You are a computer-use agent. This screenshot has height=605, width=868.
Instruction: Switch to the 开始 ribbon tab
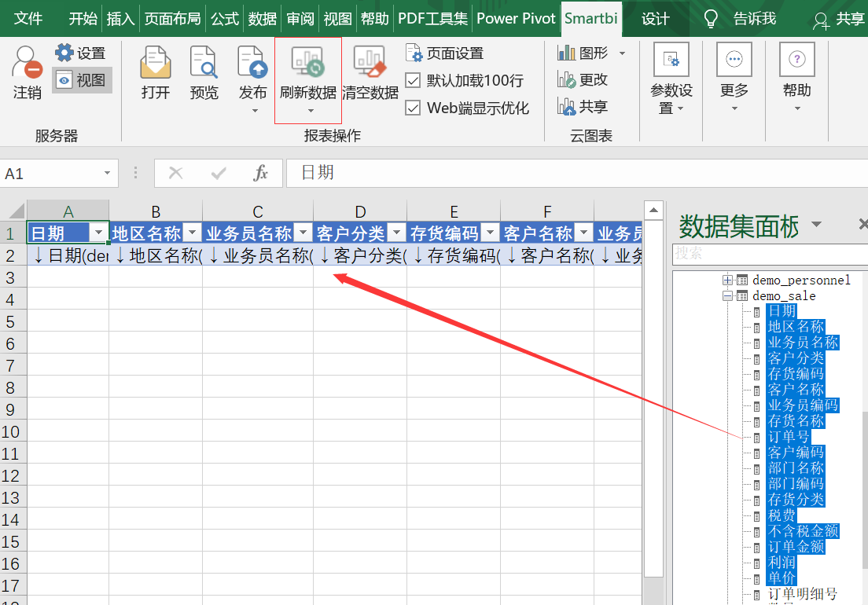point(82,18)
